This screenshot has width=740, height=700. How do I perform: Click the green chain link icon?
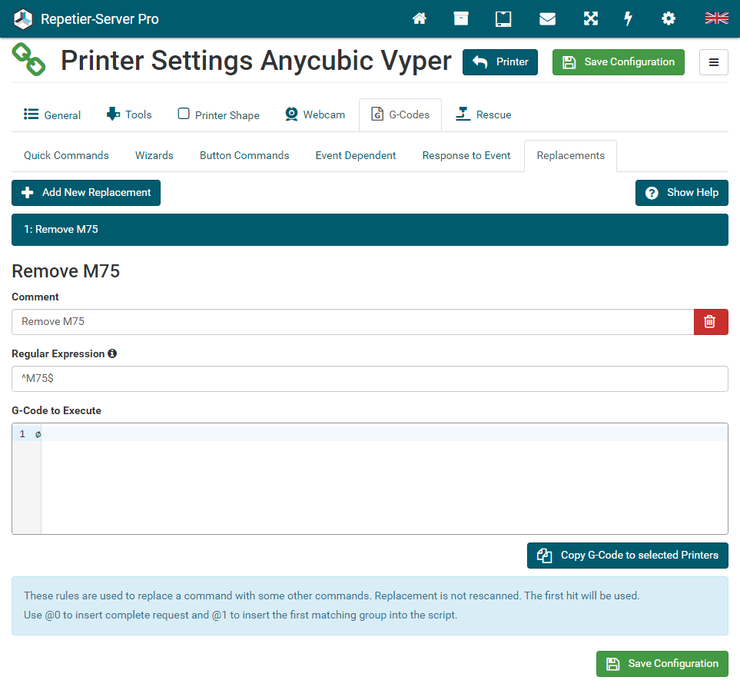click(x=28, y=59)
